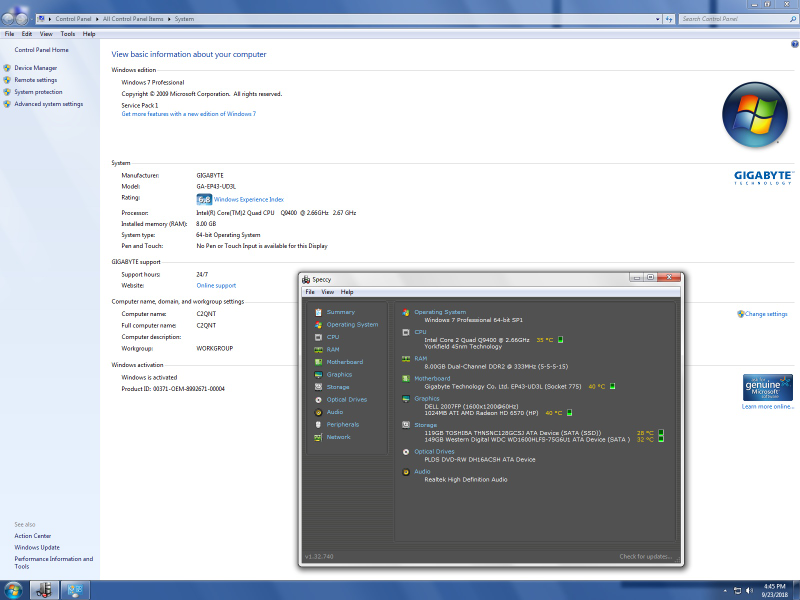Click All Control Panel Items breadcrumb

click(x=133, y=19)
